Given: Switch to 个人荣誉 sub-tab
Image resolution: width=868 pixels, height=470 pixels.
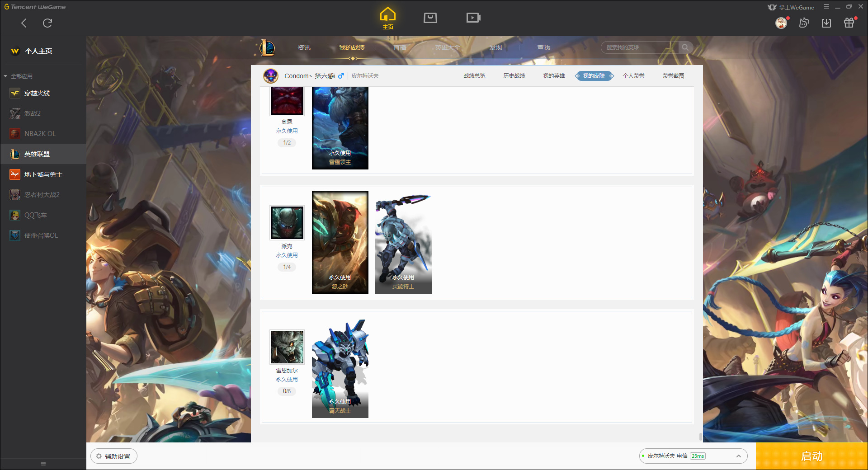Looking at the screenshot, I should (x=633, y=76).
